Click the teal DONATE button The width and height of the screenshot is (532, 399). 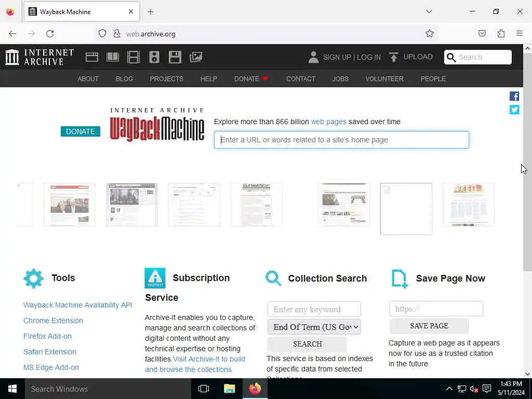pos(81,131)
